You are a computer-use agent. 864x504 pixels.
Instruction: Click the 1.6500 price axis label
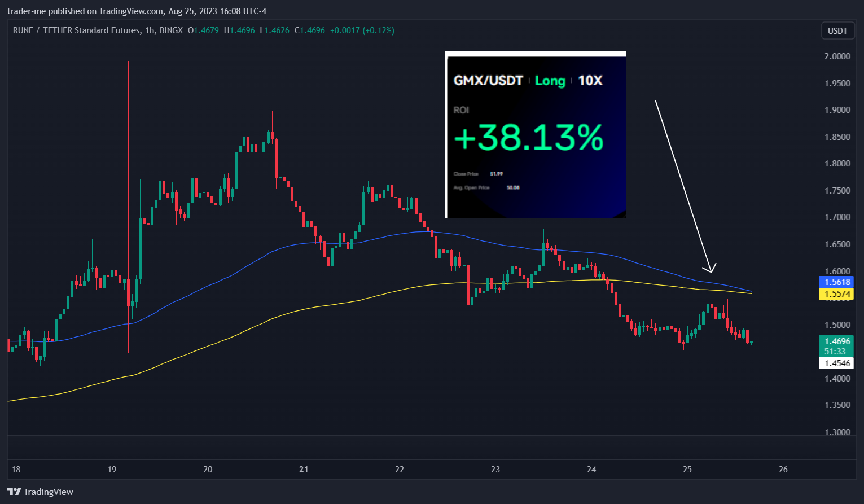(x=837, y=244)
